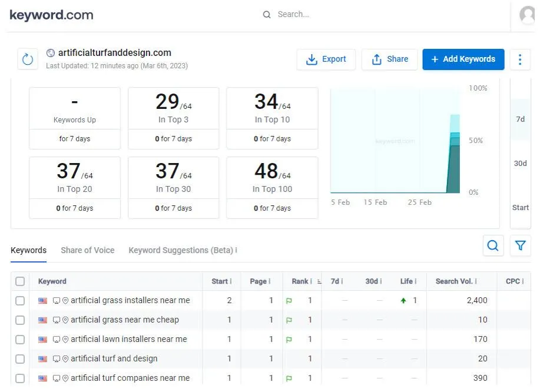Click the Keywords Up stat card
The image size is (540, 392).
click(x=75, y=118)
